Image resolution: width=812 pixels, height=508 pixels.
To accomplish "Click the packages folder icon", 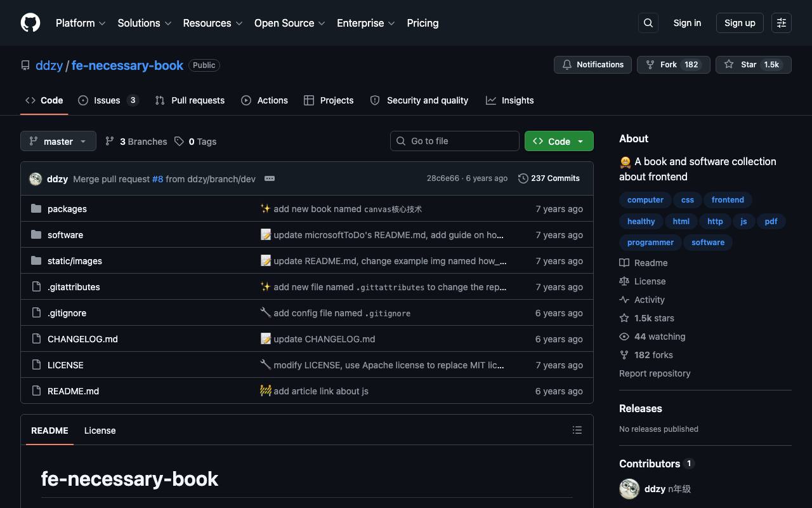I will tap(36, 209).
